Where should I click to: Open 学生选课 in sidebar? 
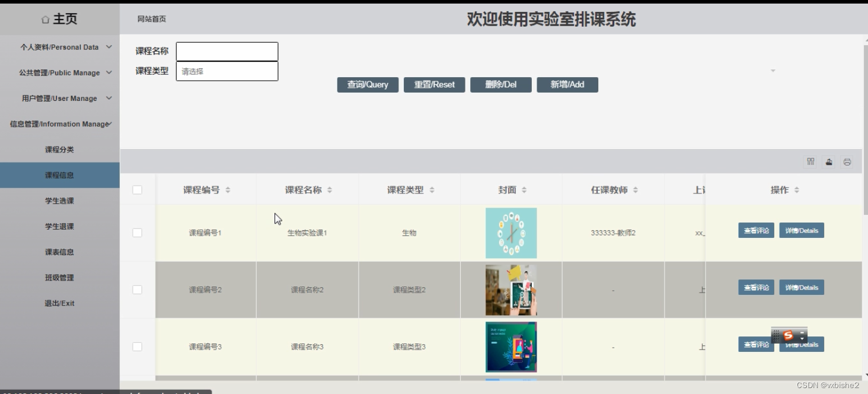60,201
